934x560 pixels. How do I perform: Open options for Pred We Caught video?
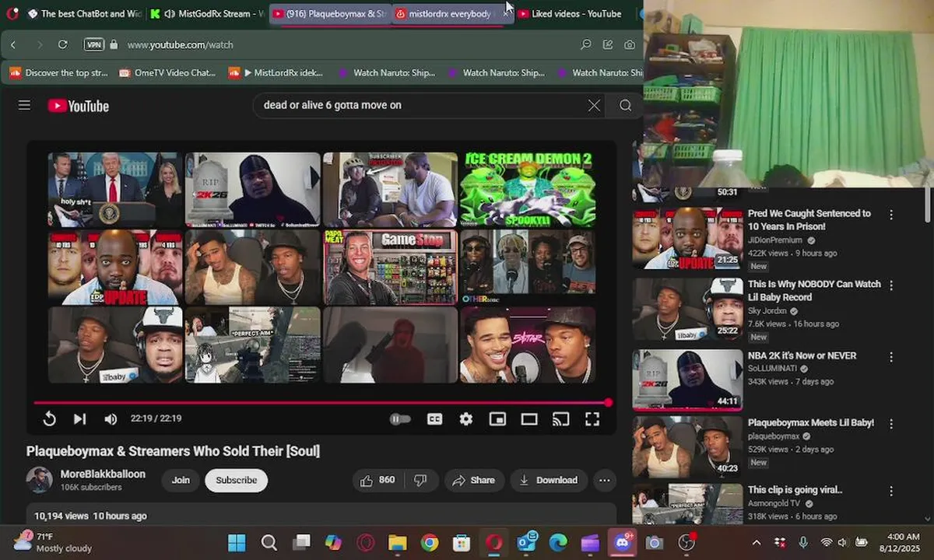(891, 215)
